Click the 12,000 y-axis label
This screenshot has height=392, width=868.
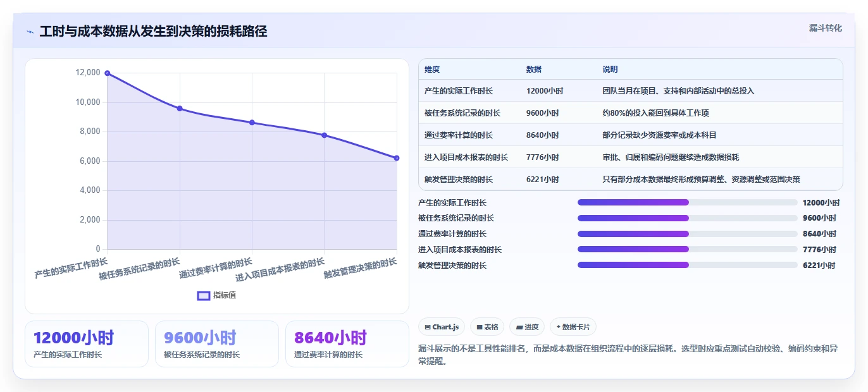click(88, 73)
